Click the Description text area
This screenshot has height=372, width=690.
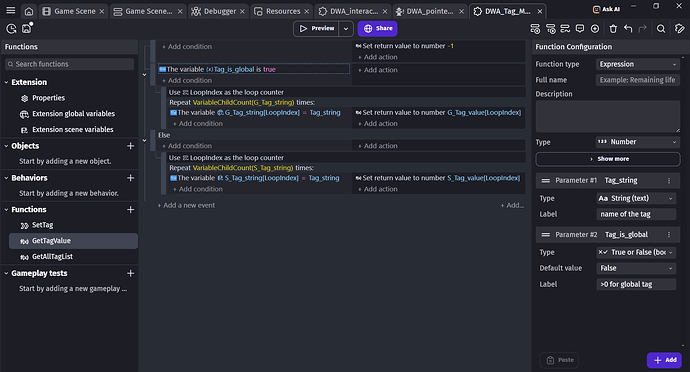click(x=608, y=116)
